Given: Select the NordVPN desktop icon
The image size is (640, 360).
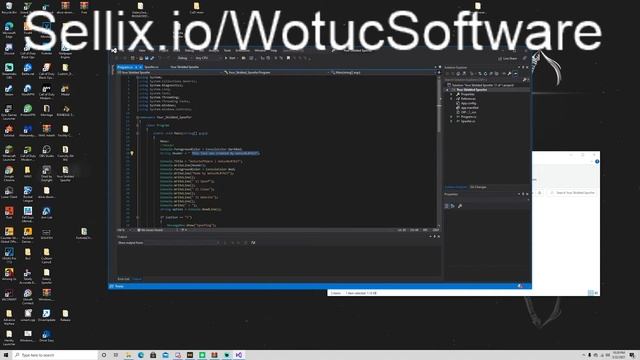Looking at the screenshot, I should click(28, 90).
